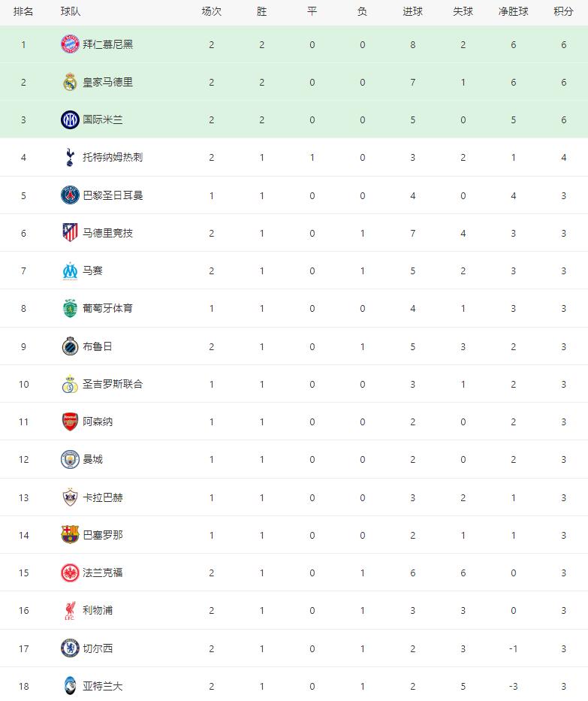Click the Barcelona club crest

click(x=70, y=535)
